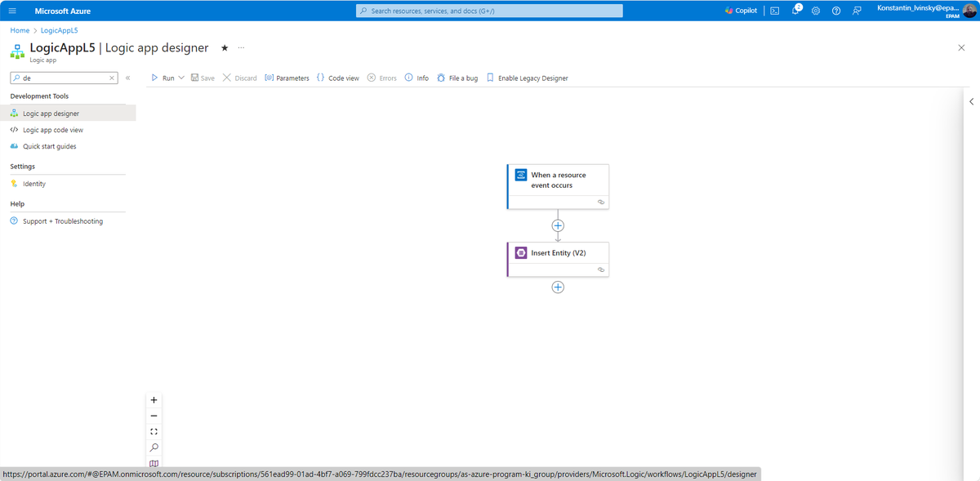This screenshot has height=481, width=980.
Task: Click the connection link icon on Insert Entity
Action: coord(601,269)
